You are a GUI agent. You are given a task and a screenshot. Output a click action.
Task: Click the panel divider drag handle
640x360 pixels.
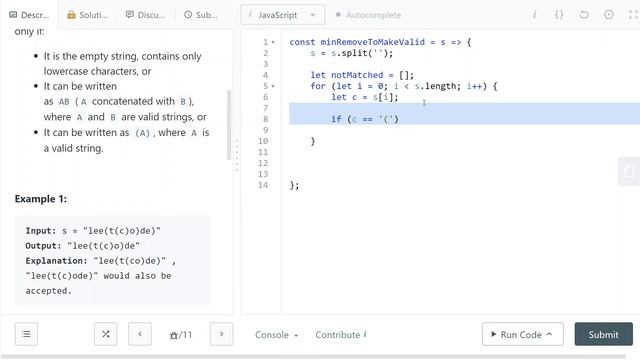(237, 156)
